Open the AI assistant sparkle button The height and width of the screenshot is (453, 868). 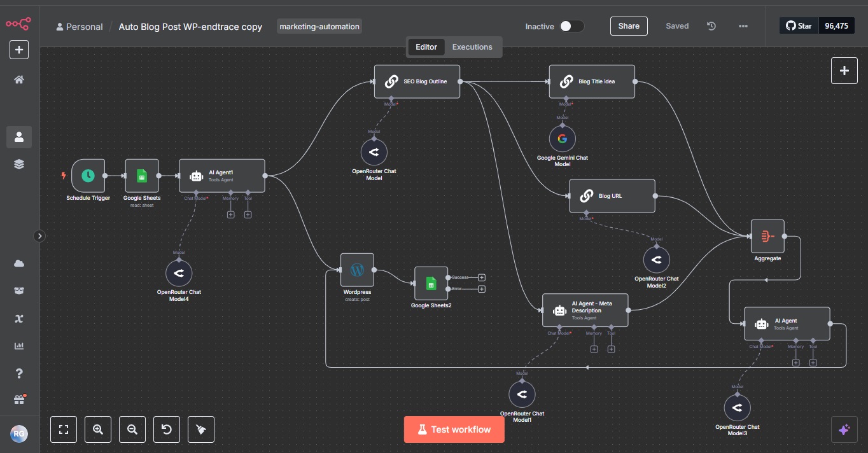pos(844,429)
